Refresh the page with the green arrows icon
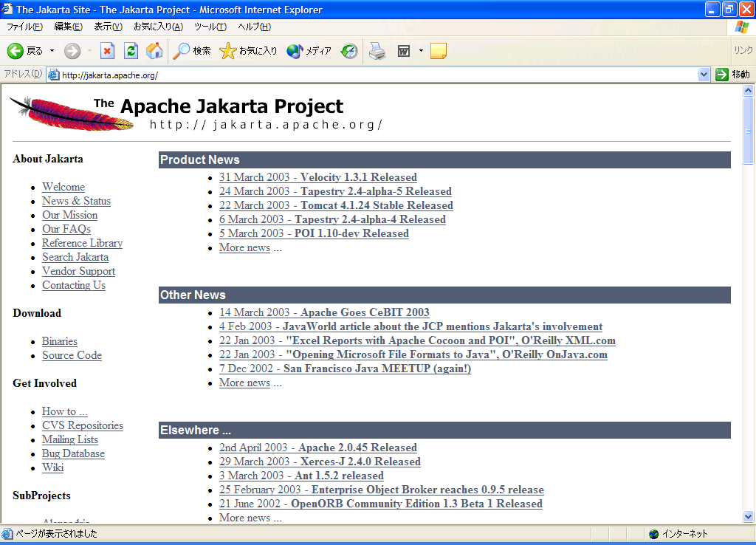The width and height of the screenshot is (756, 545). [131, 51]
